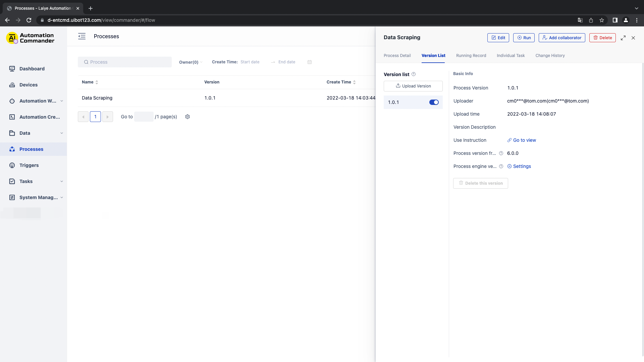Open Owner(0) filter dropdown
This screenshot has width=644, height=362.
(x=191, y=62)
